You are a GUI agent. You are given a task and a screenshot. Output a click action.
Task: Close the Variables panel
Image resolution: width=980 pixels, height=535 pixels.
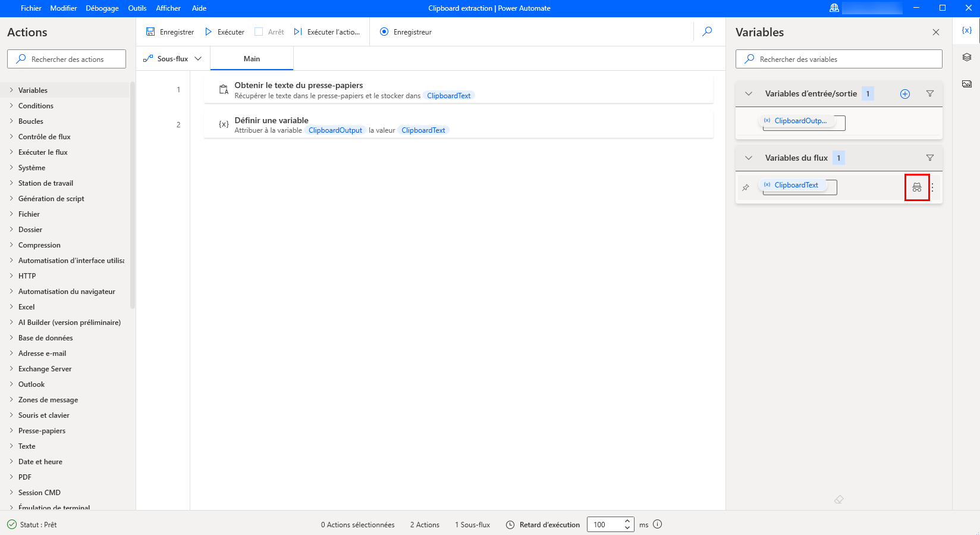pos(936,32)
